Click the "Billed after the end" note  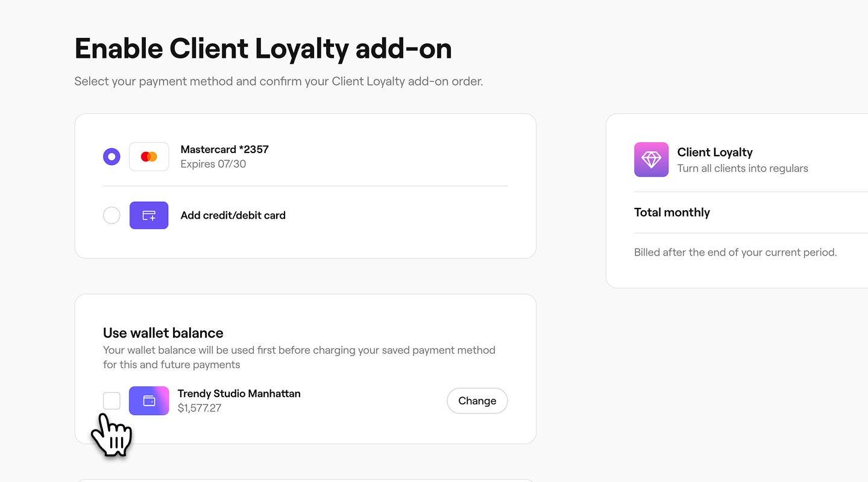pyautogui.click(x=735, y=252)
